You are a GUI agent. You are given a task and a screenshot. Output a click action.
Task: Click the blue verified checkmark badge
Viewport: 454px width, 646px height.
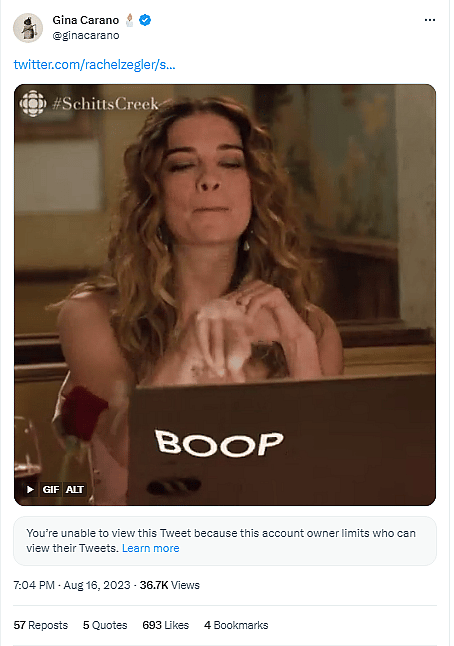(x=145, y=20)
